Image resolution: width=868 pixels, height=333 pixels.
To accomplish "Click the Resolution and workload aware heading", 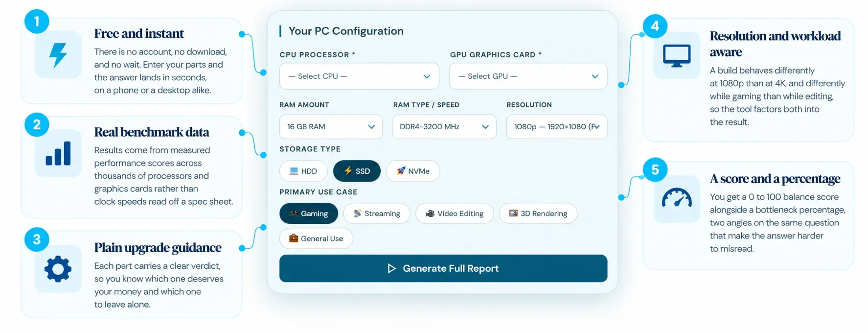I will (775, 44).
